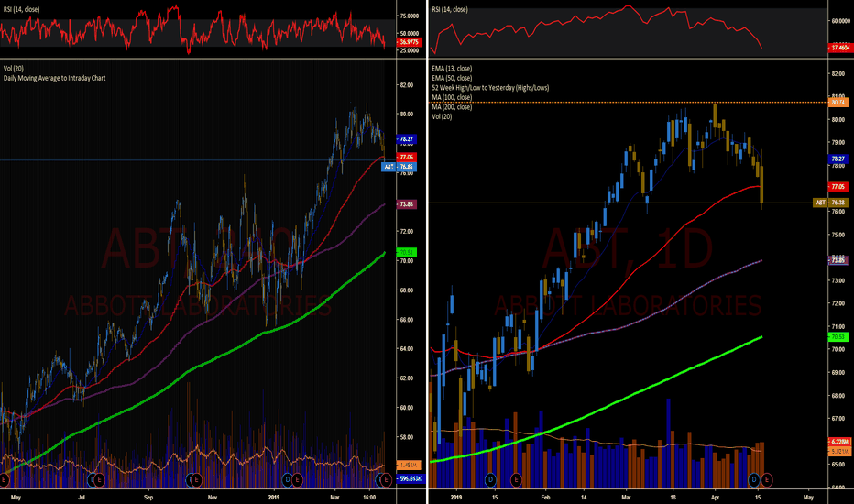Select 52 Week High/Low to Yesterday legend

490,88
